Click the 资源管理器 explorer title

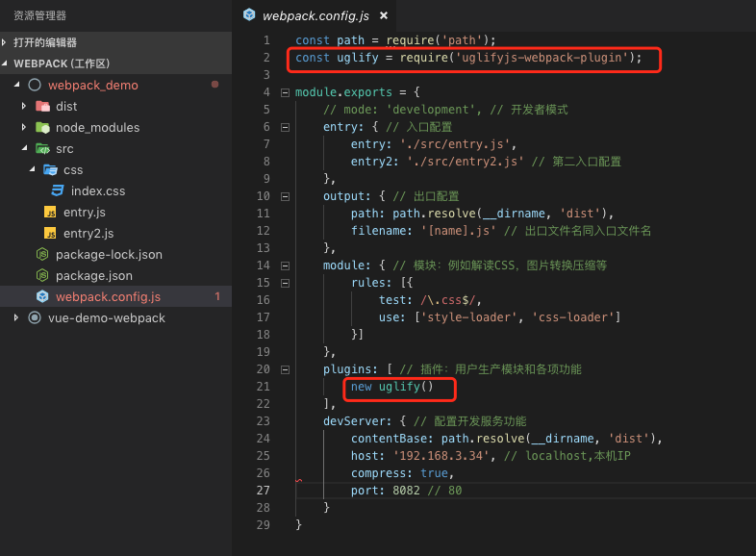[39, 16]
